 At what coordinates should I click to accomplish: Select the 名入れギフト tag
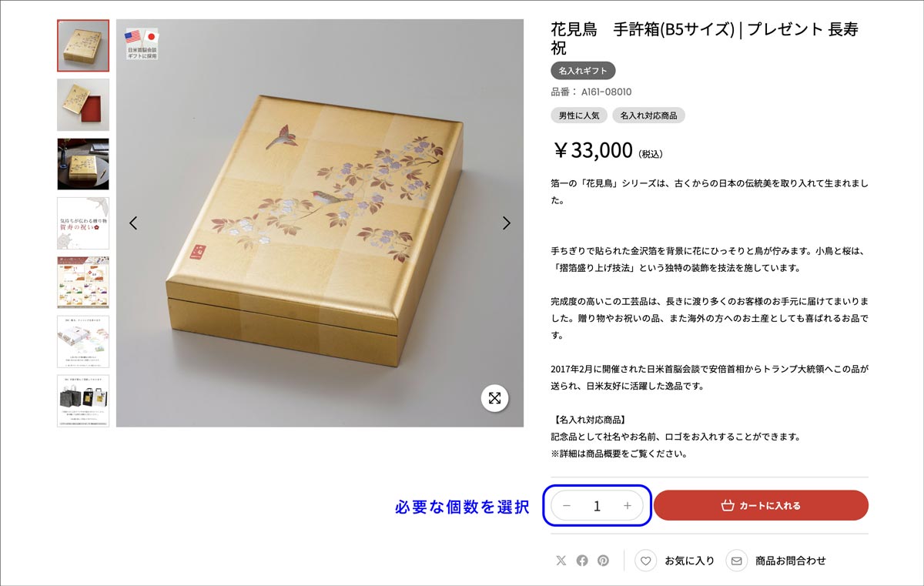(583, 71)
